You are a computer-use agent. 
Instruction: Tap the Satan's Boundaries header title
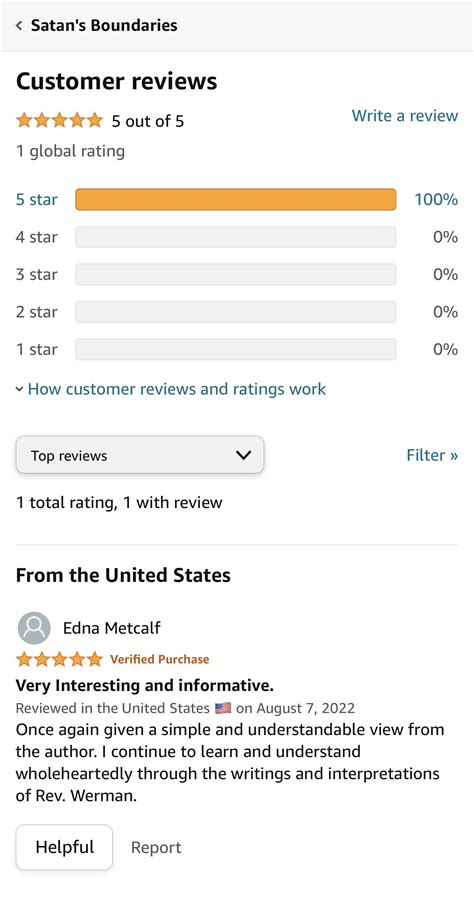point(104,25)
